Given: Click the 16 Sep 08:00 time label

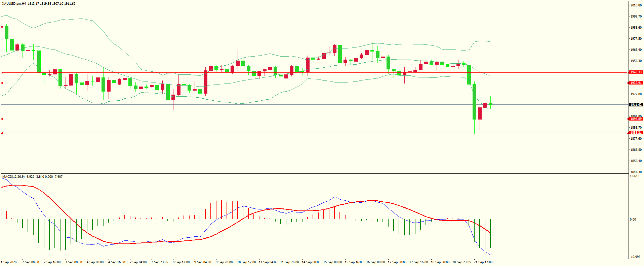Looking at the screenshot, I should coord(375,262).
